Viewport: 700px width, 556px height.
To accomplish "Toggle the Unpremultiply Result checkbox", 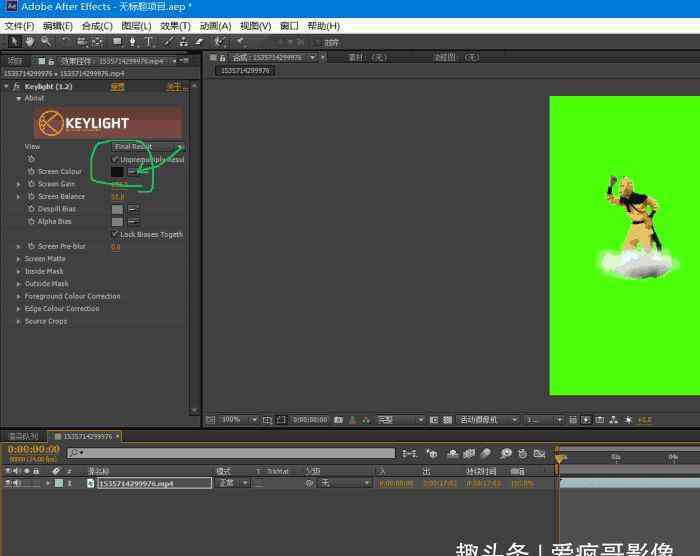I will pos(115,159).
